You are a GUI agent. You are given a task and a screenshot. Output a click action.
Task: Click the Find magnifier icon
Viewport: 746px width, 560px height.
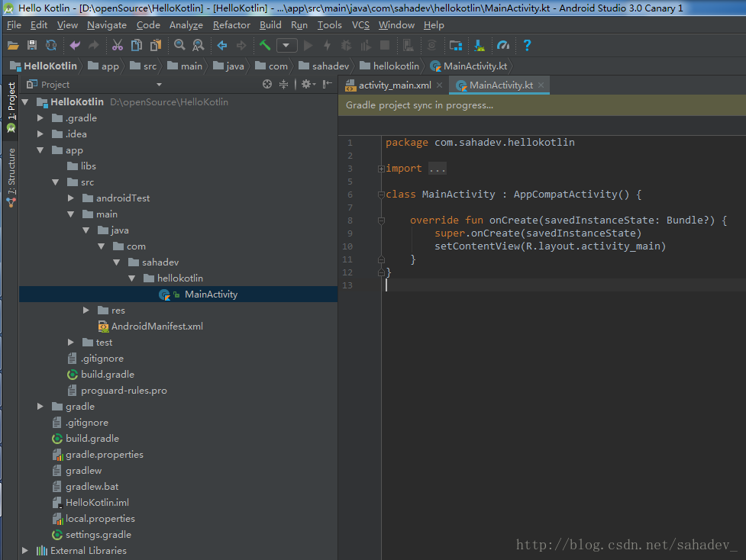179,46
